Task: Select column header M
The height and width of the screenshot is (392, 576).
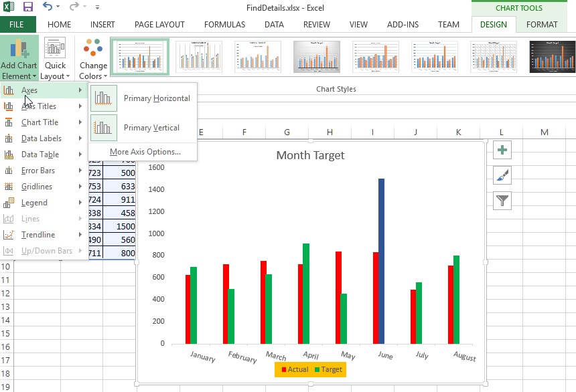Action: point(545,132)
